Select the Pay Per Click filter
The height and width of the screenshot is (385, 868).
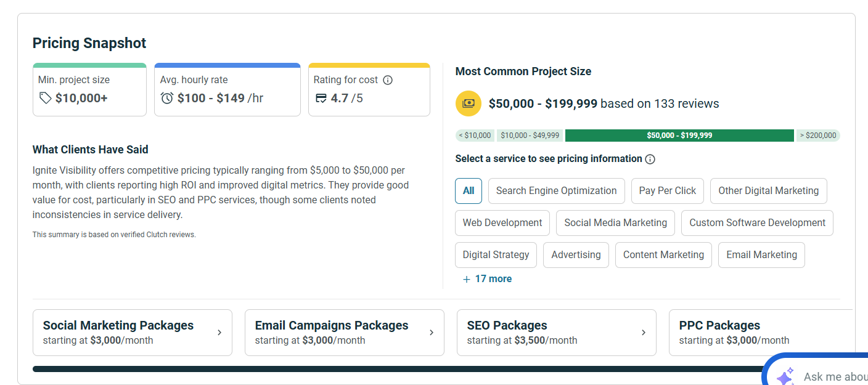pos(668,191)
